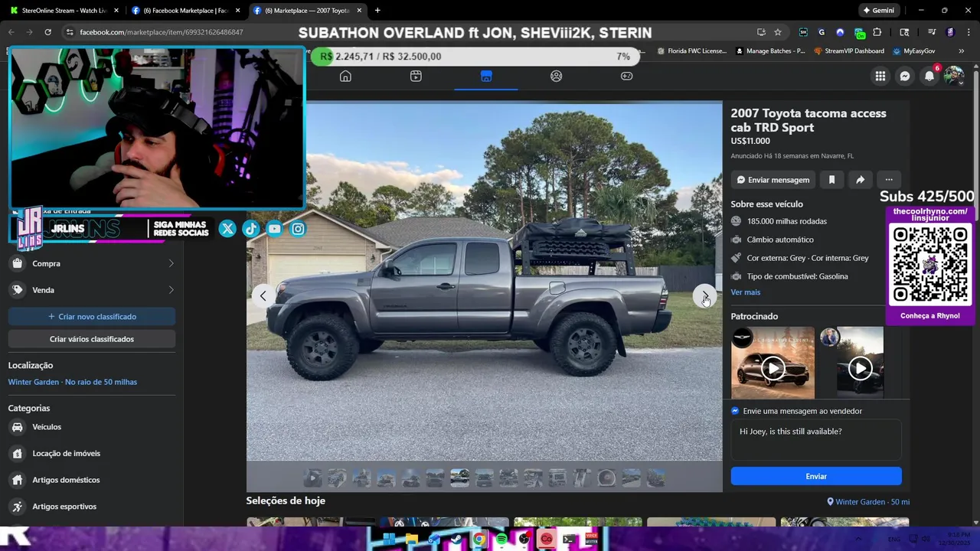Play the first sponsored car video
The image size is (980, 551).
point(773,368)
